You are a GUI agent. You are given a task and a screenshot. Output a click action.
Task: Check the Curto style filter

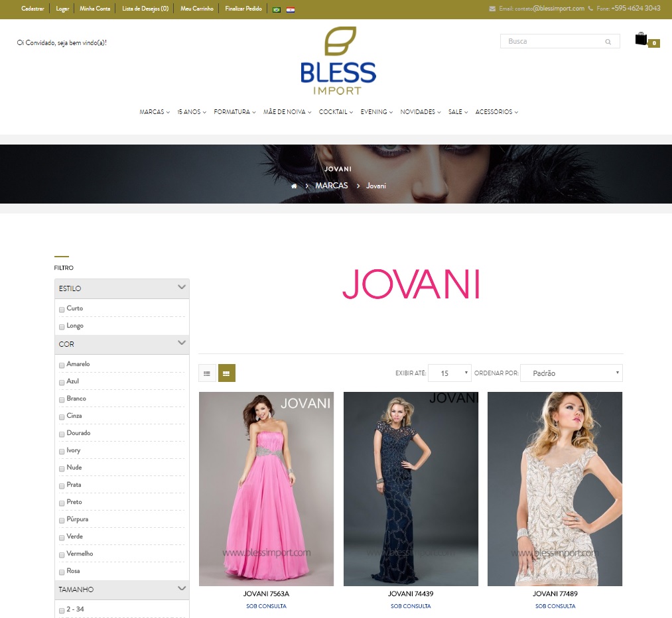(x=61, y=309)
